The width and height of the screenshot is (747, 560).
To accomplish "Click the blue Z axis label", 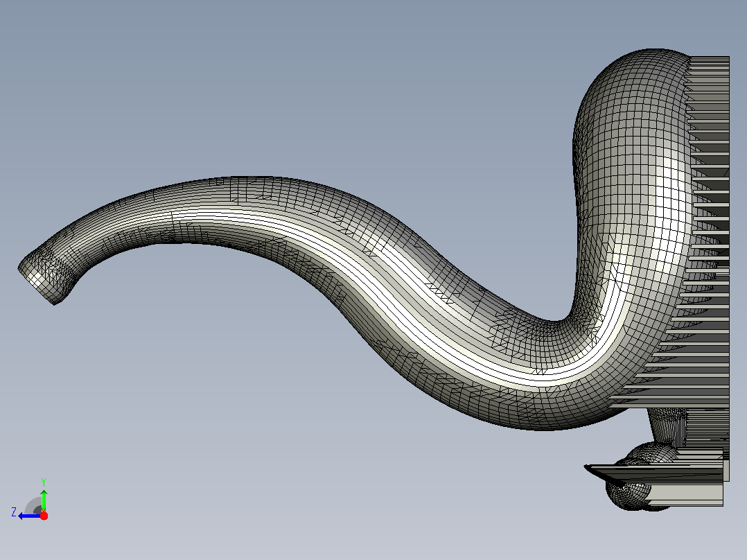I will click(x=14, y=512).
